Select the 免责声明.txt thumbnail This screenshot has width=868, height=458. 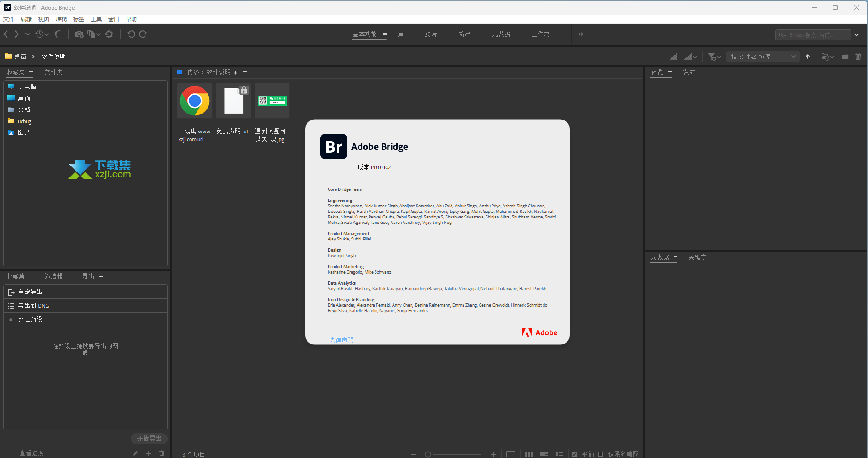point(233,101)
